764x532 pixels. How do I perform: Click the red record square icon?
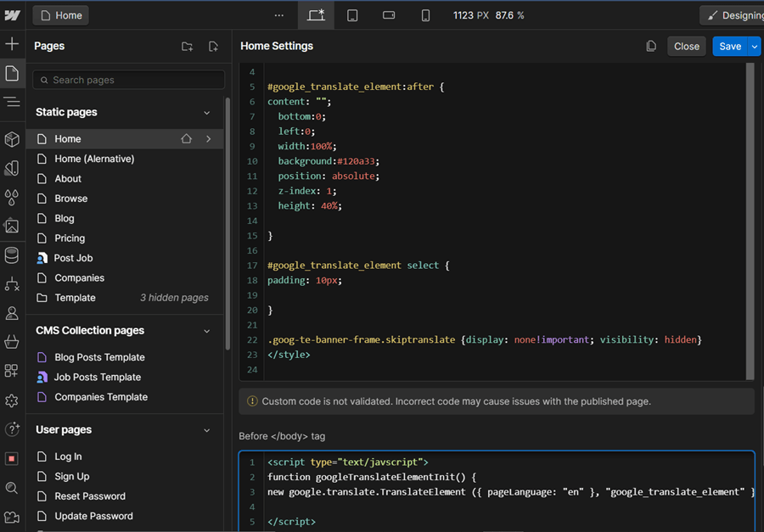point(12,458)
